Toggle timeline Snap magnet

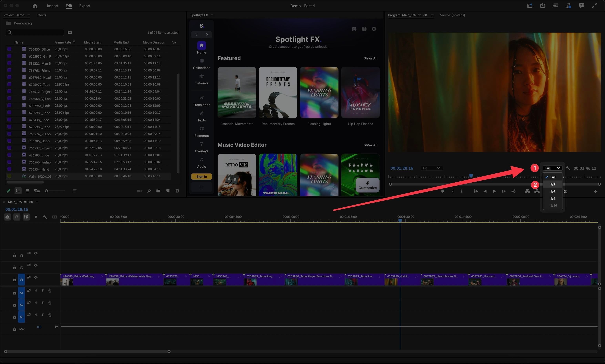tap(17, 217)
